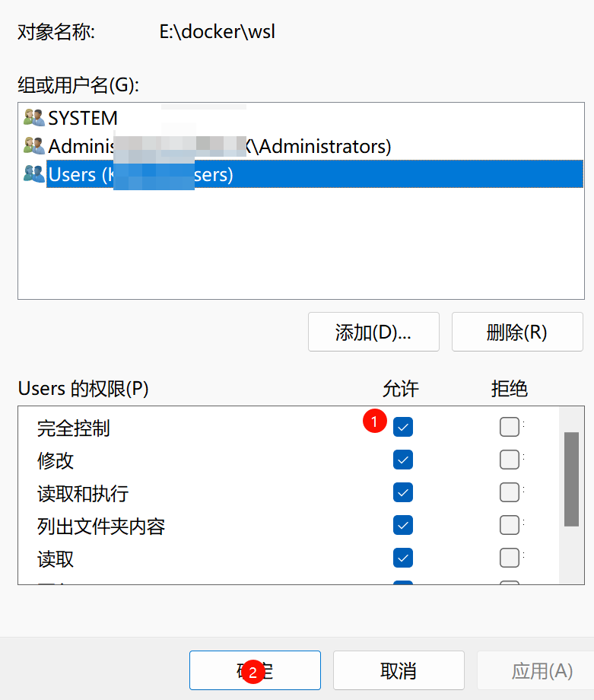594x700 pixels.
Task: Select the SYSTEM group icon
Action: pos(34,118)
